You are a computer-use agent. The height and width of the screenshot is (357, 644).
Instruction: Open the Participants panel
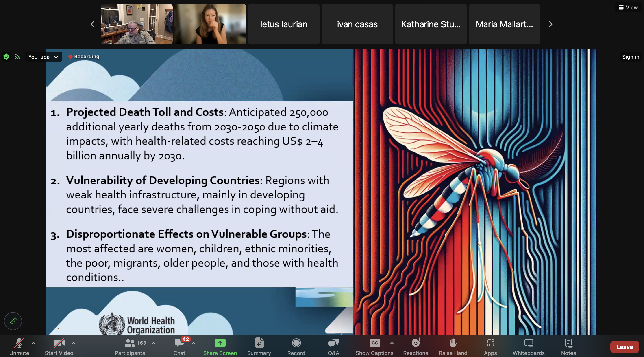[130, 346]
